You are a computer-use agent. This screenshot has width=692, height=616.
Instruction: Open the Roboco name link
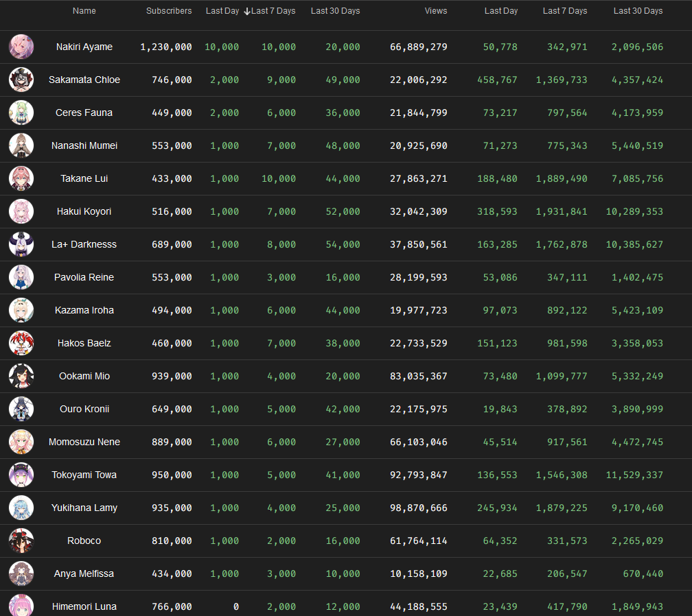point(84,541)
